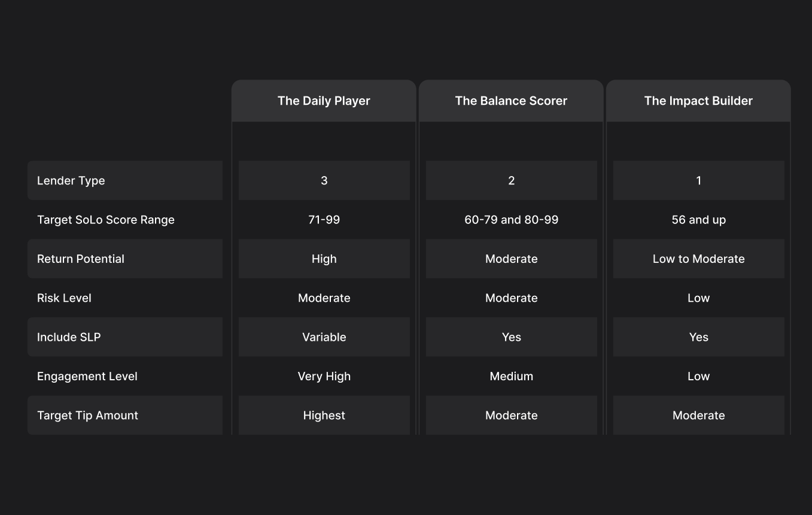Viewport: 812px width, 515px height.
Task: Click the Engagement Level row label
Action: pyautogui.click(x=87, y=376)
